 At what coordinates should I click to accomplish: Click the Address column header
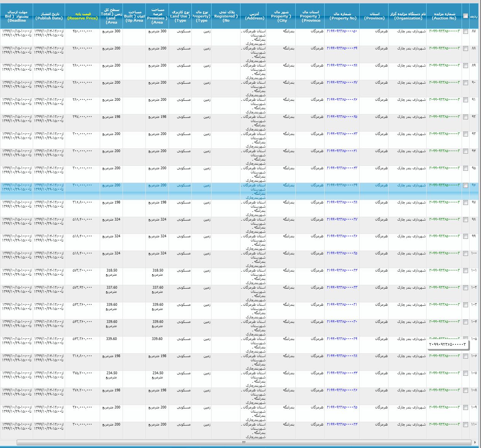tap(255, 16)
